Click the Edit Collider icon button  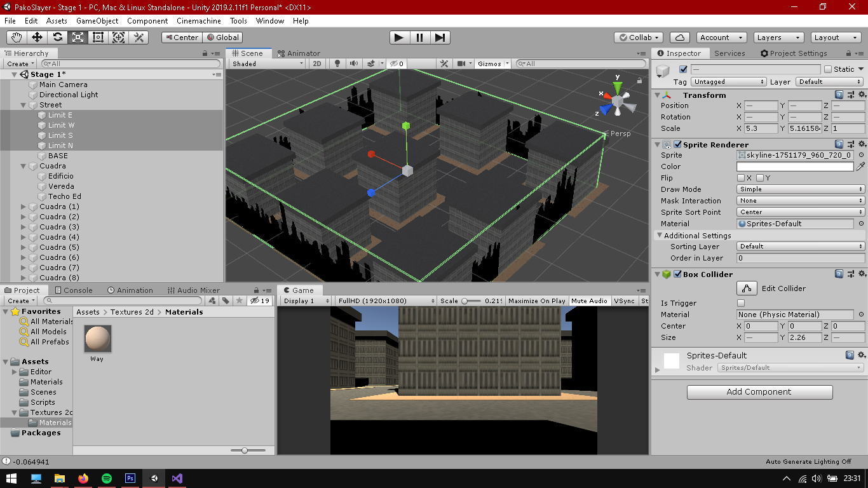[747, 288]
